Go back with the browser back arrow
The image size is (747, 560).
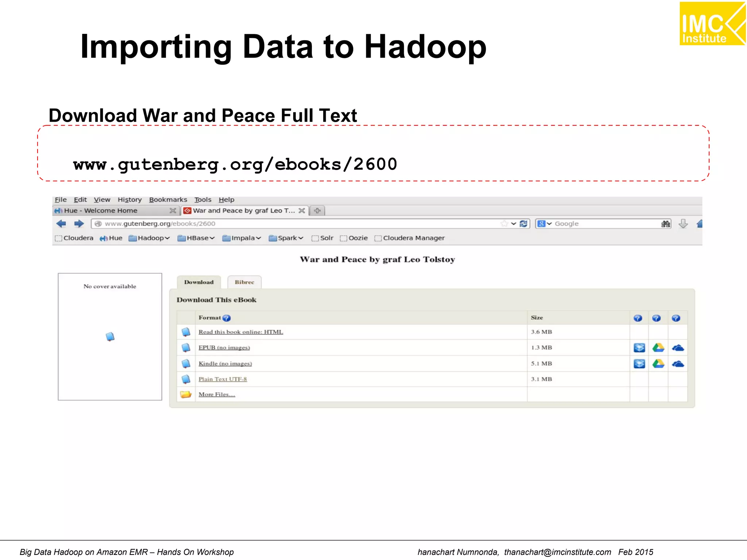61,223
